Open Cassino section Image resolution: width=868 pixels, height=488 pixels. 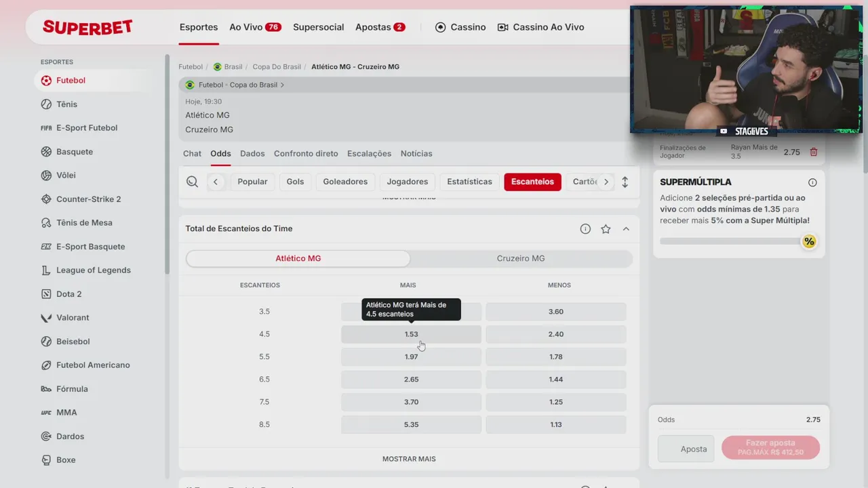(460, 27)
